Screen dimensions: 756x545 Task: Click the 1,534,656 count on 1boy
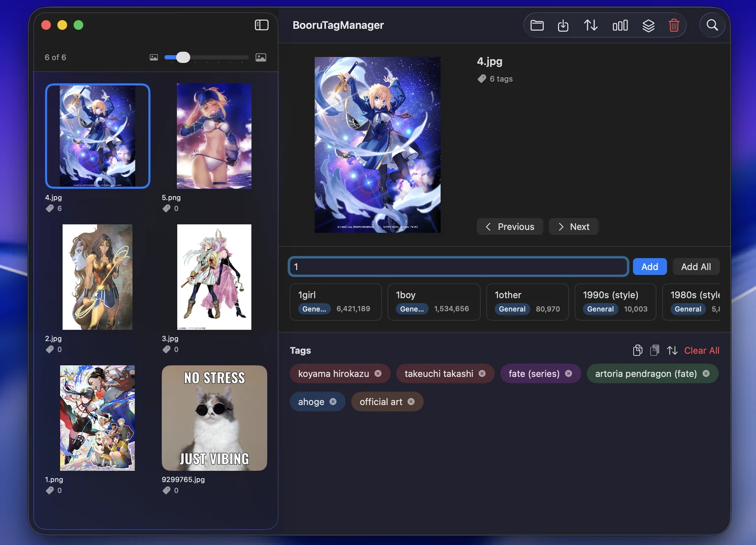pyautogui.click(x=451, y=309)
